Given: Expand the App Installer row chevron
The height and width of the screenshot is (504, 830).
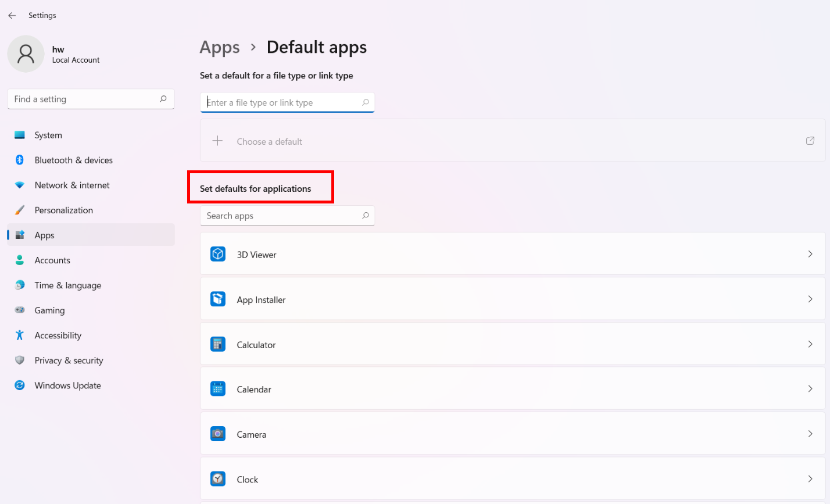Looking at the screenshot, I should coord(810,299).
